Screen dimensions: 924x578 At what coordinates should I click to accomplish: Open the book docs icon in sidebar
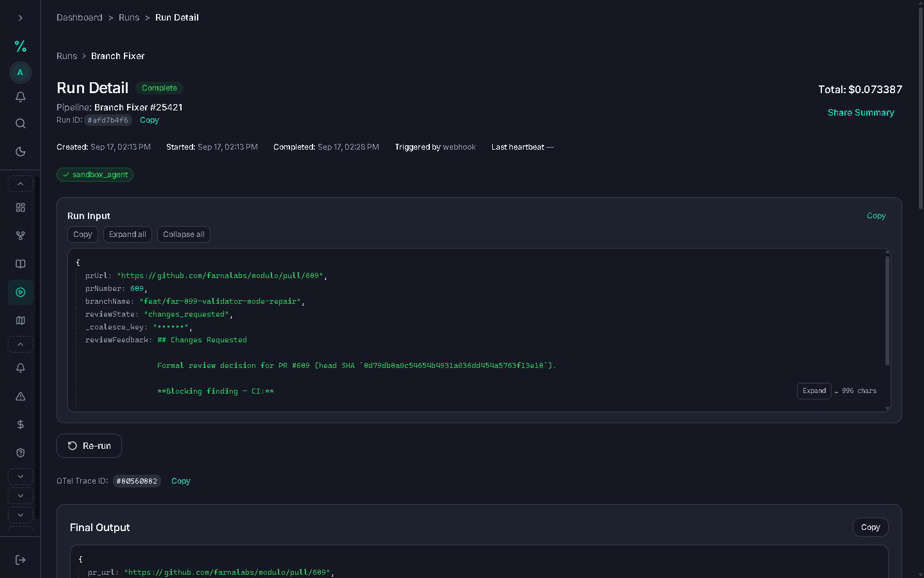pyautogui.click(x=21, y=264)
